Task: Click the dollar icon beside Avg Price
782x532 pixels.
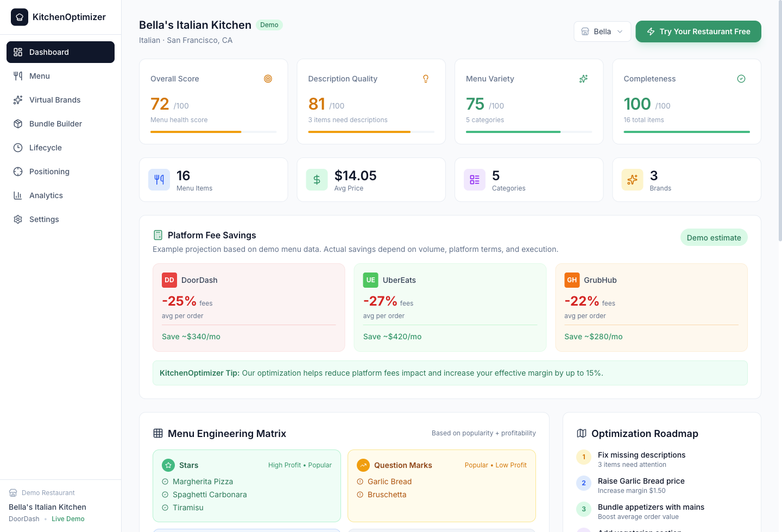Action: pos(317,180)
